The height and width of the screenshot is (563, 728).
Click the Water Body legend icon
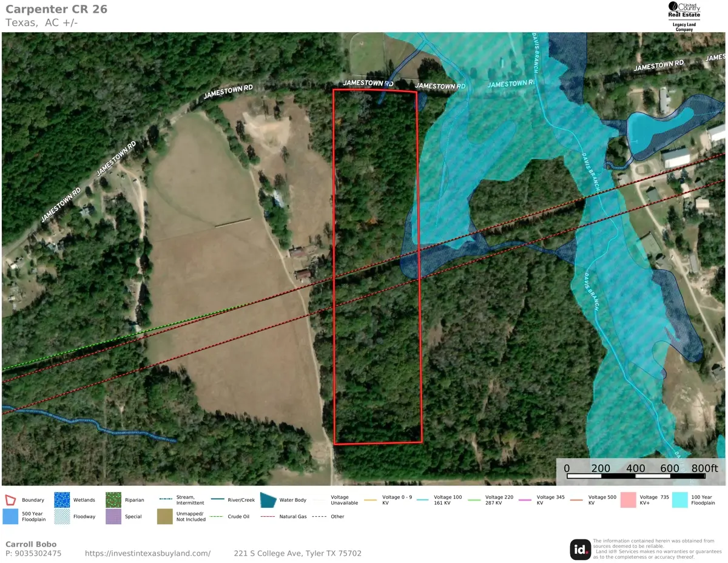(x=268, y=500)
